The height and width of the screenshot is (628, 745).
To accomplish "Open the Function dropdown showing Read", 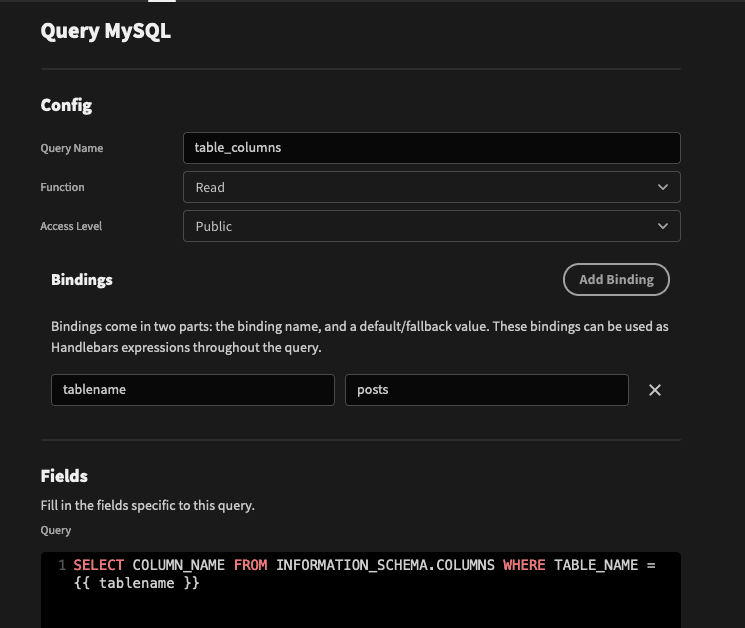I will 431,187.
